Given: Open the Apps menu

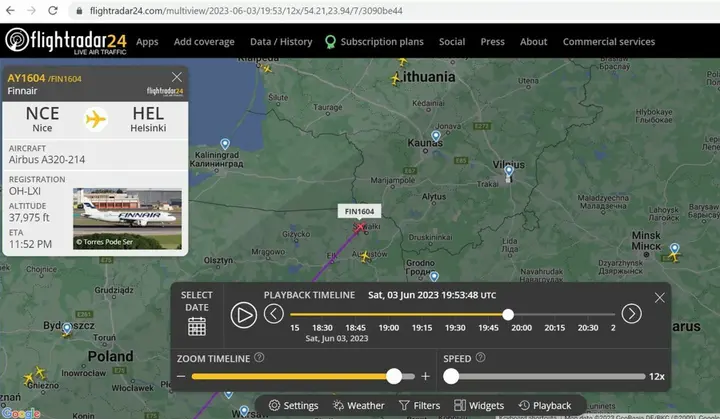Looking at the screenshot, I should (x=147, y=42).
